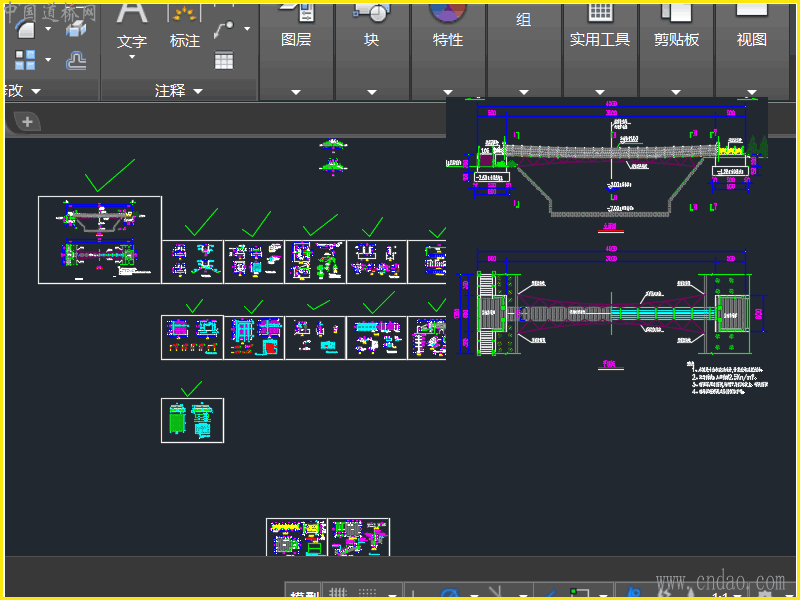Open the 实用工具 panel
The width and height of the screenshot is (800, 600).
pos(599,51)
